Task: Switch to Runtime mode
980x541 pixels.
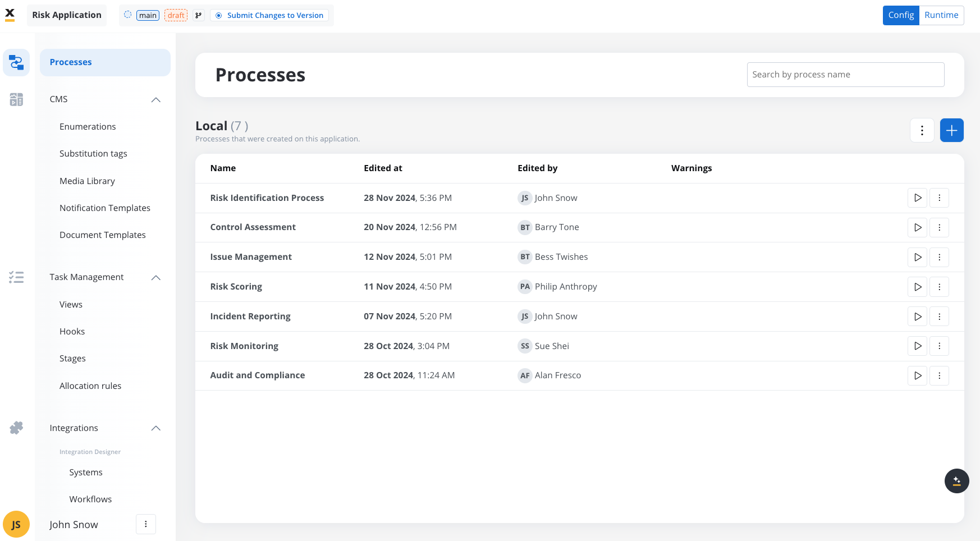Action: click(x=941, y=15)
